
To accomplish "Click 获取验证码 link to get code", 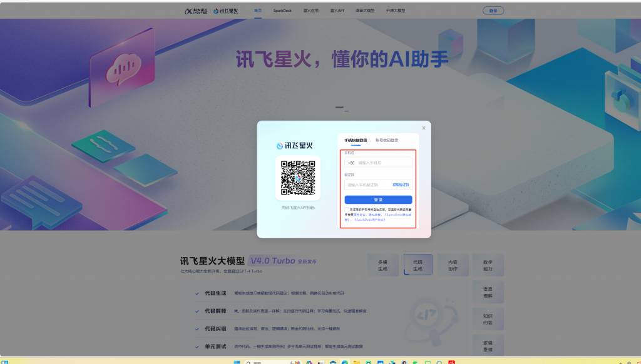I will [401, 185].
